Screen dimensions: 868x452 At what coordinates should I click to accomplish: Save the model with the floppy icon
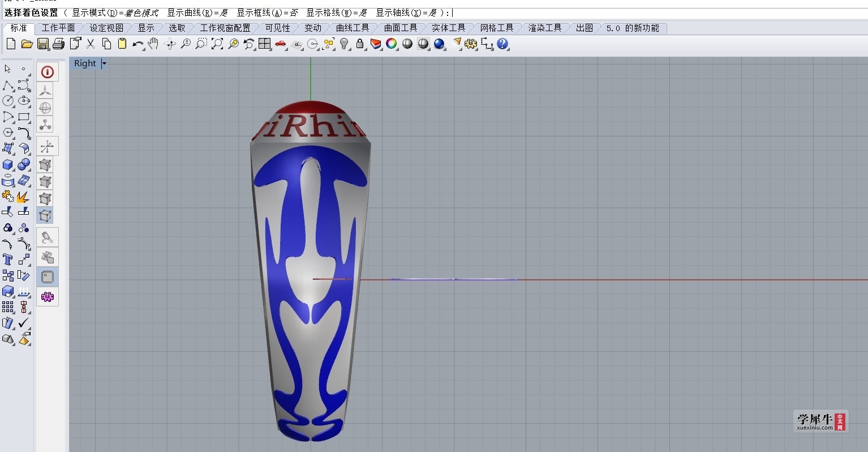coord(42,44)
